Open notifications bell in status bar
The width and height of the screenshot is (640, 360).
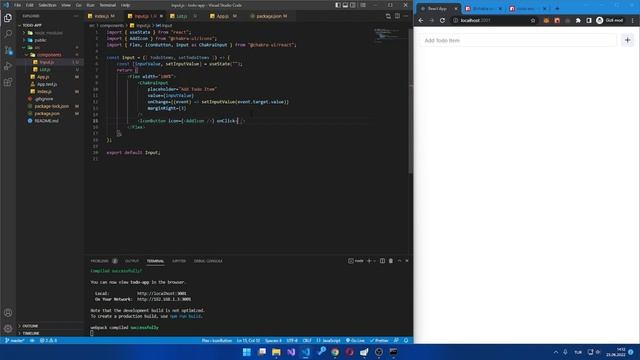pos(406,340)
